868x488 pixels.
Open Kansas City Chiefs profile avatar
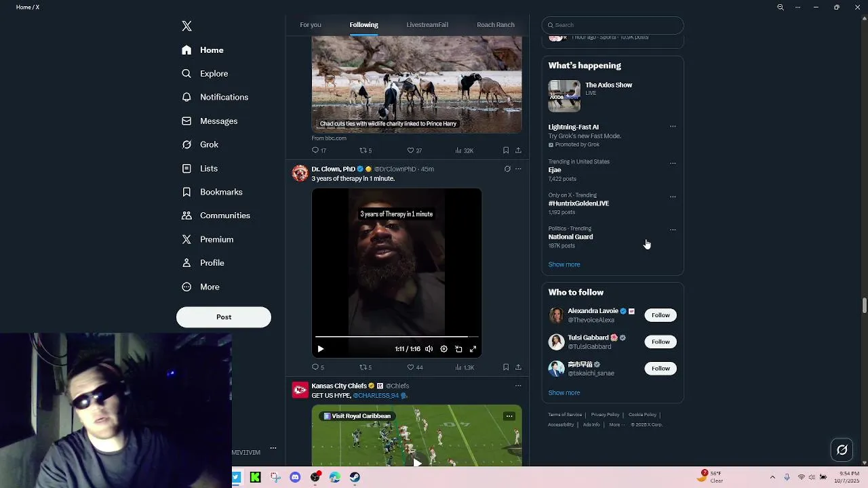[x=300, y=390]
